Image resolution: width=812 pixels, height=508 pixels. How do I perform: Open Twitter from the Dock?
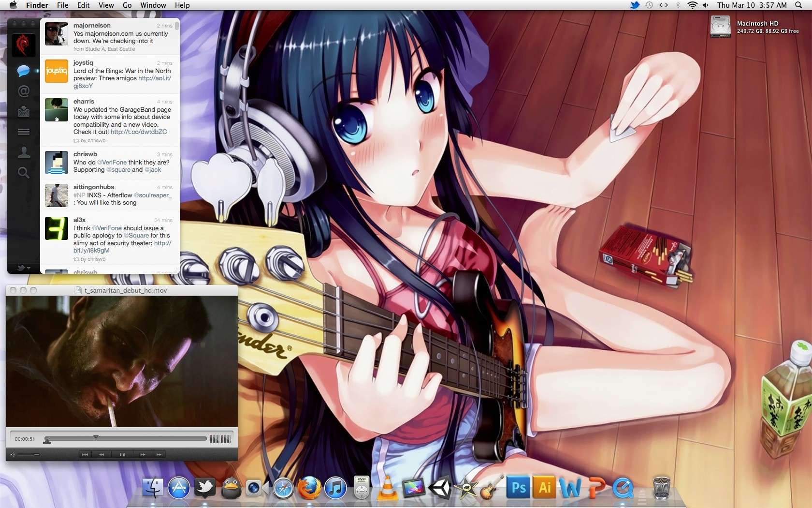[205, 488]
